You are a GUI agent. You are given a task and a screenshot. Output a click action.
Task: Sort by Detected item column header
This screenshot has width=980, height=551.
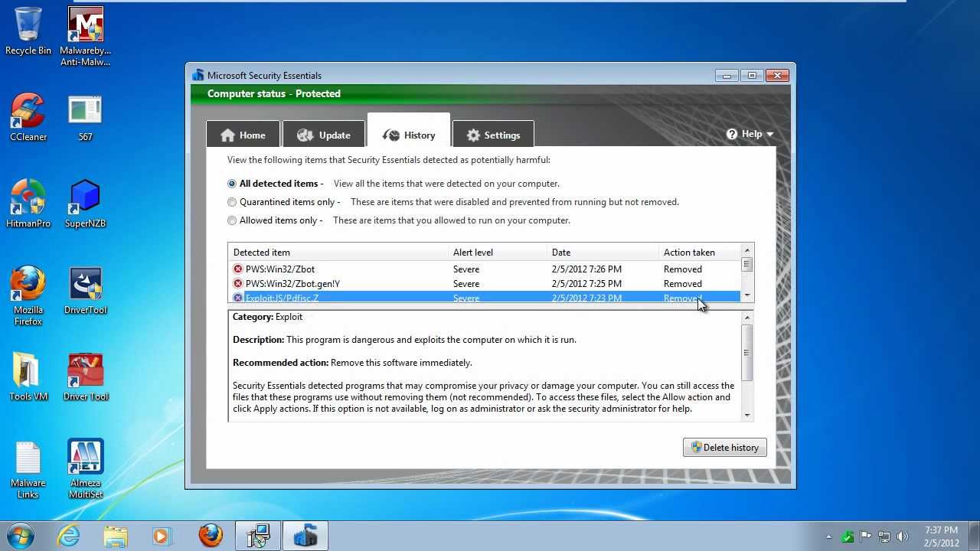338,253
